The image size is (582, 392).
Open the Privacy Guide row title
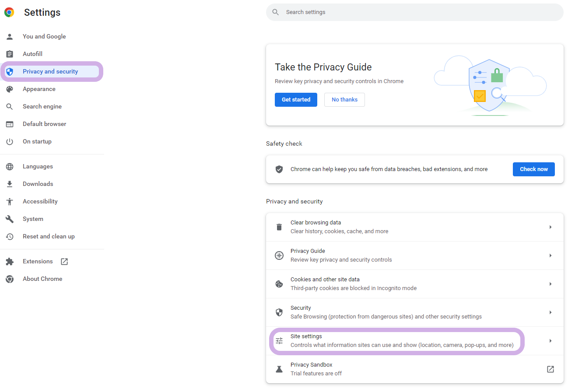point(308,251)
